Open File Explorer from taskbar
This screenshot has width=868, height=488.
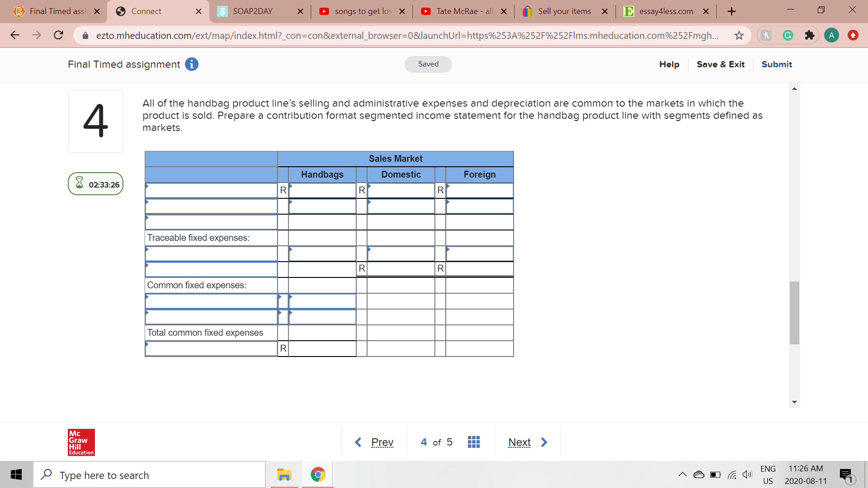pyautogui.click(x=284, y=475)
